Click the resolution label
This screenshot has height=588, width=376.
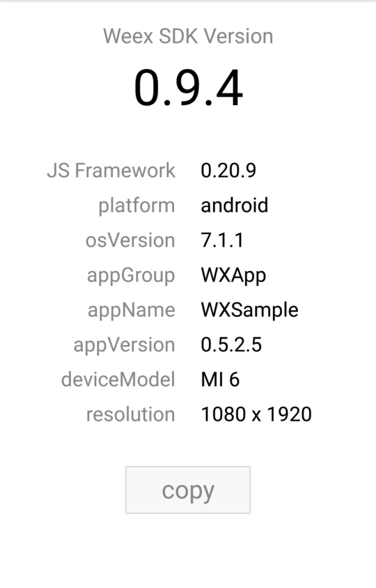click(x=130, y=414)
